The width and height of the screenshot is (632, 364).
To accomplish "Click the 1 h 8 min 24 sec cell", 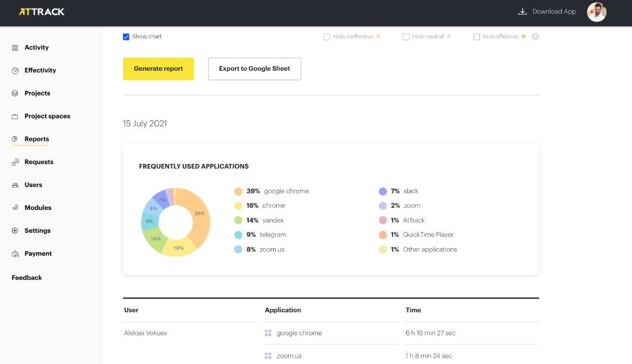I will tap(429, 356).
